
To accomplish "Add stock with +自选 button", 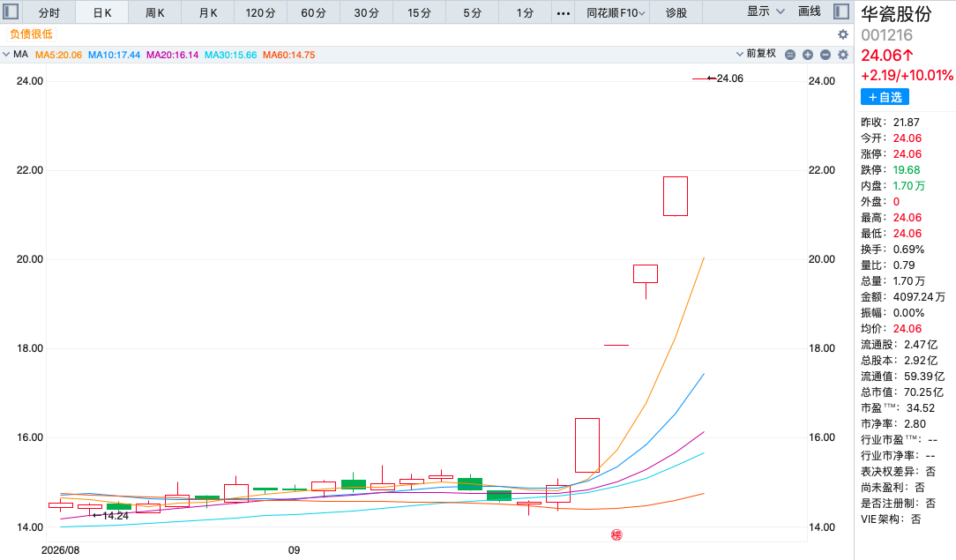I will pyautogui.click(x=885, y=97).
